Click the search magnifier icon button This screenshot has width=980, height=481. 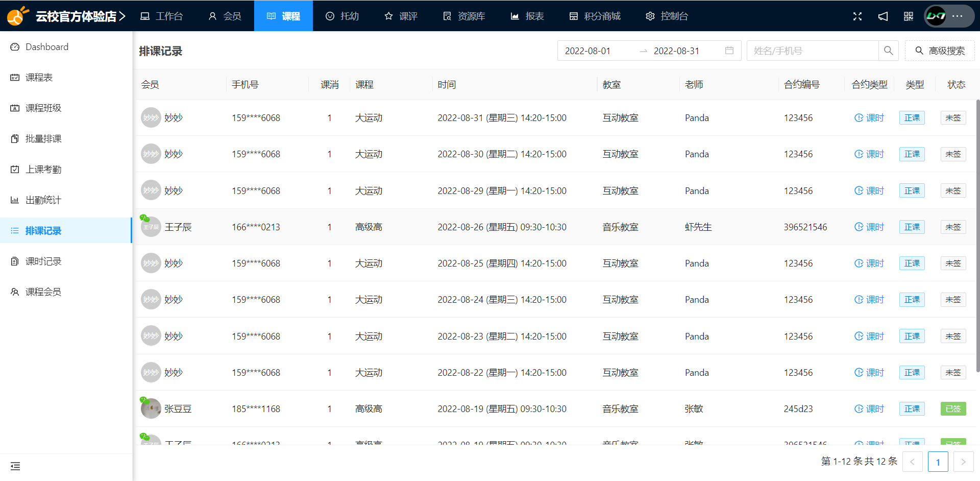pos(888,51)
